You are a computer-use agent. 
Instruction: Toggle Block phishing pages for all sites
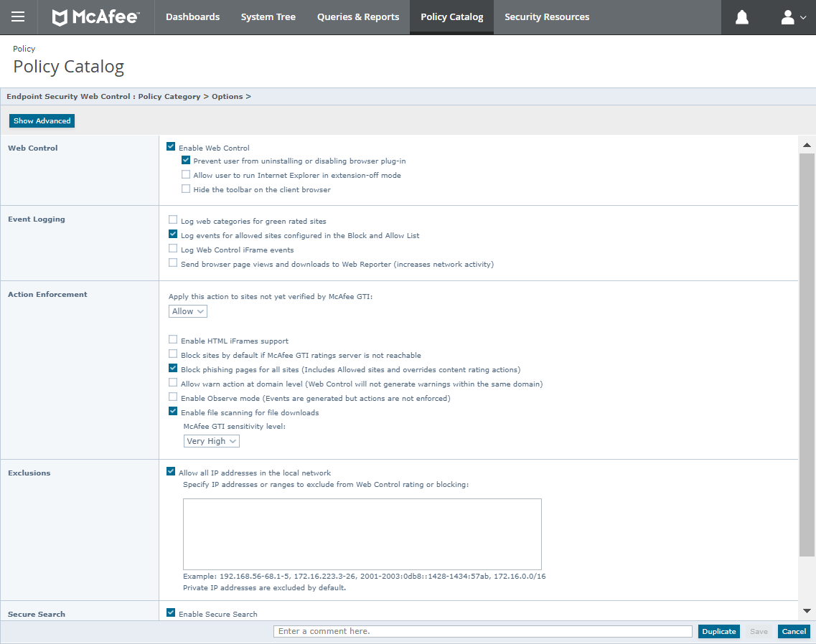173,369
